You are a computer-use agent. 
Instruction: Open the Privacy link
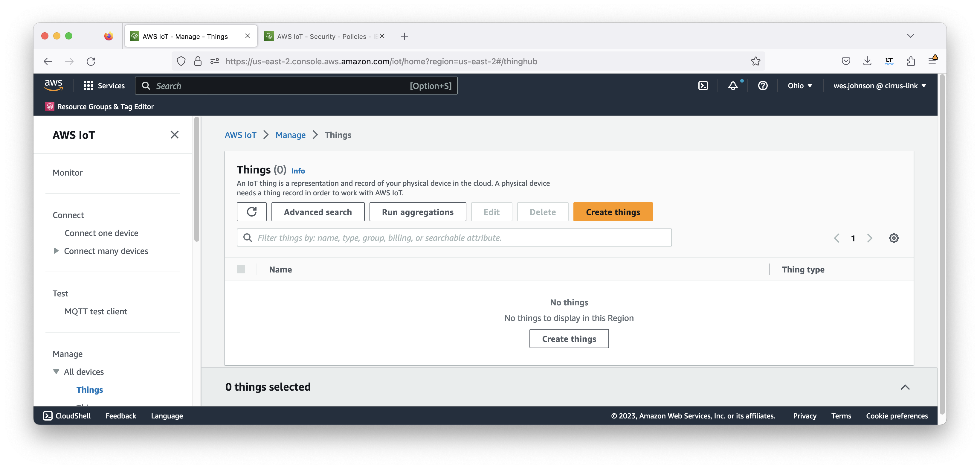pos(805,416)
